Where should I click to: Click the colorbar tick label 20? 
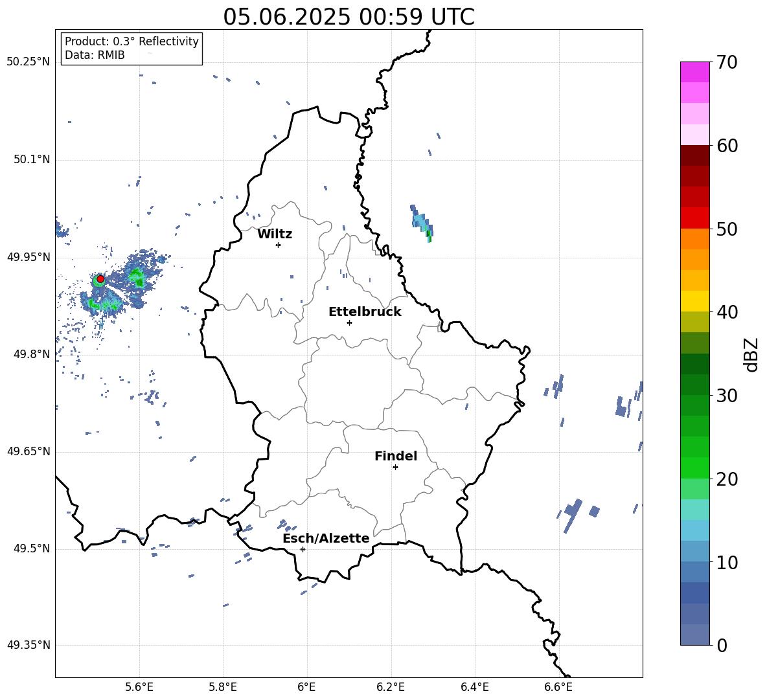click(x=727, y=479)
